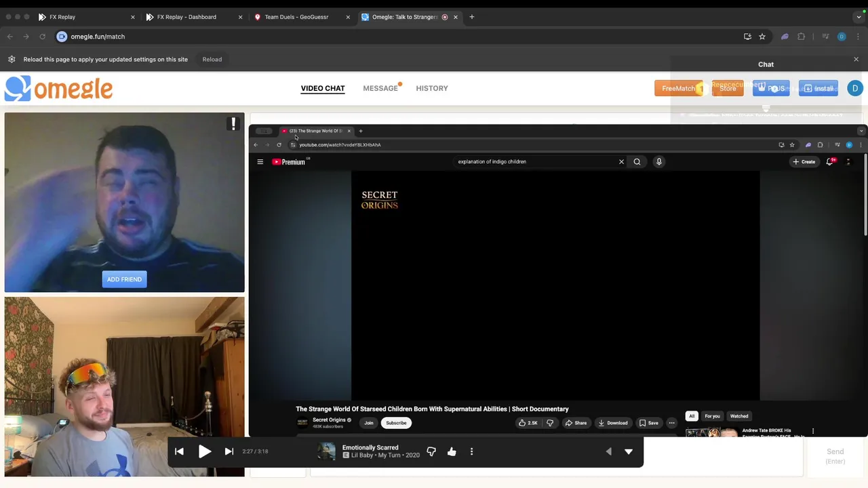Open the Omegle profile avatar D
The width and height of the screenshot is (868, 488).
pos(854,88)
